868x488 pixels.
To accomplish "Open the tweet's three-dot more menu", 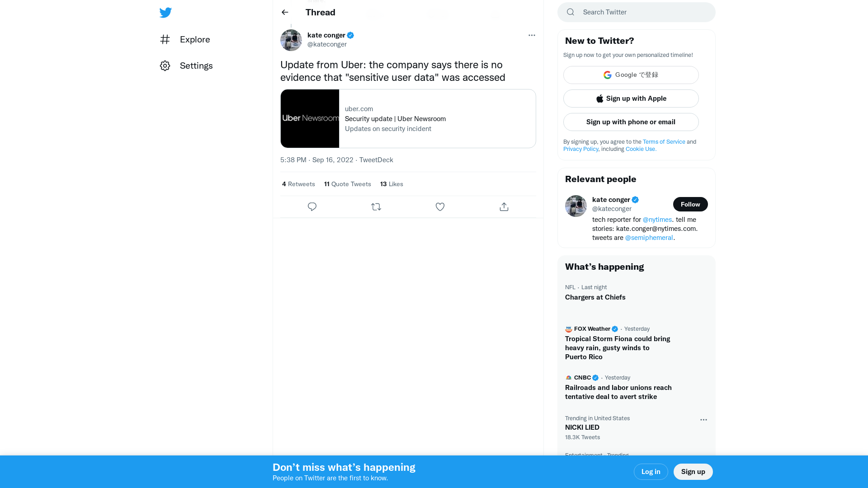I will [532, 35].
